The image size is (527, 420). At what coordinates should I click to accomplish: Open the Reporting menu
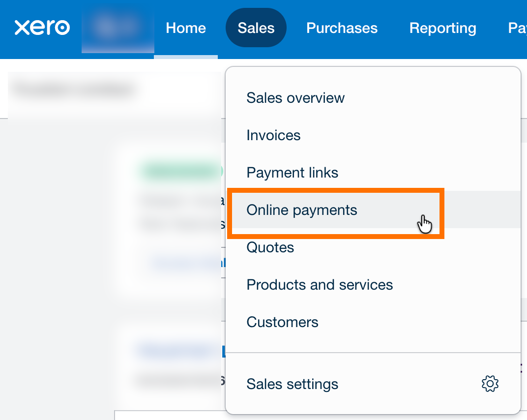pyautogui.click(x=442, y=28)
